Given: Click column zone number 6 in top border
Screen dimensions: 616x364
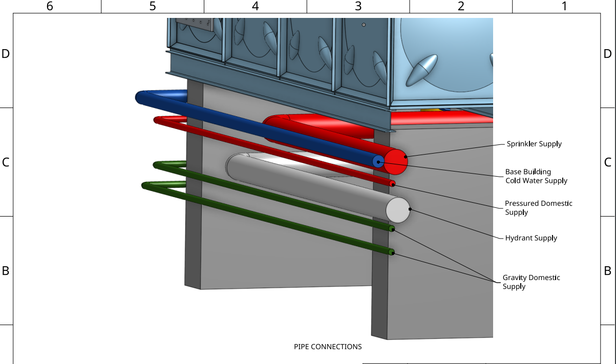Looking at the screenshot, I should [50, 6].
